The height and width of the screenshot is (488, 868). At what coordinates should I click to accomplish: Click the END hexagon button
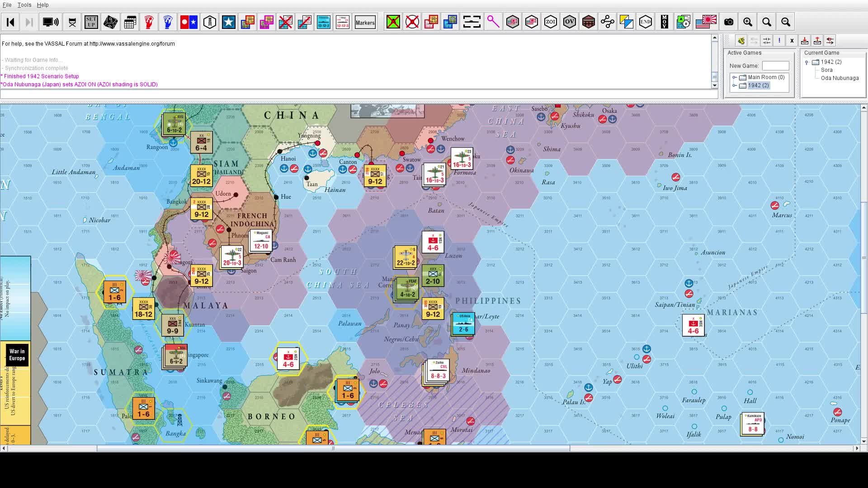point(646,22)
